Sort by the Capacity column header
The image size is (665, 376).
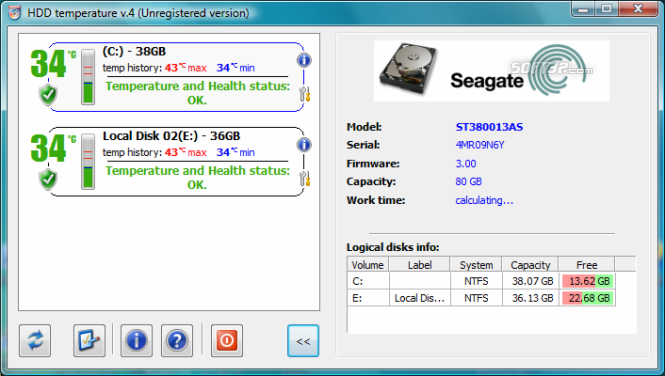[x=530, y=265]
